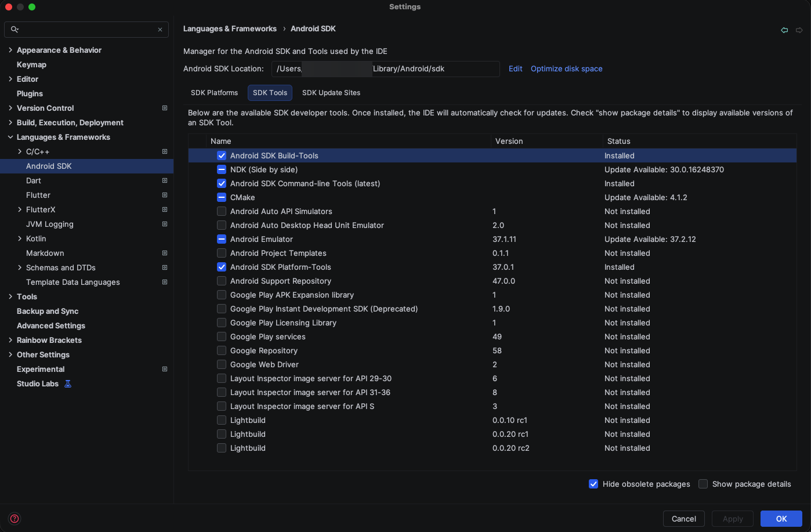Click project-level icon beside Template Data Languages
The height and width of the screenshot is (532, 811).
pyautogui.click(x=165, y=282)
